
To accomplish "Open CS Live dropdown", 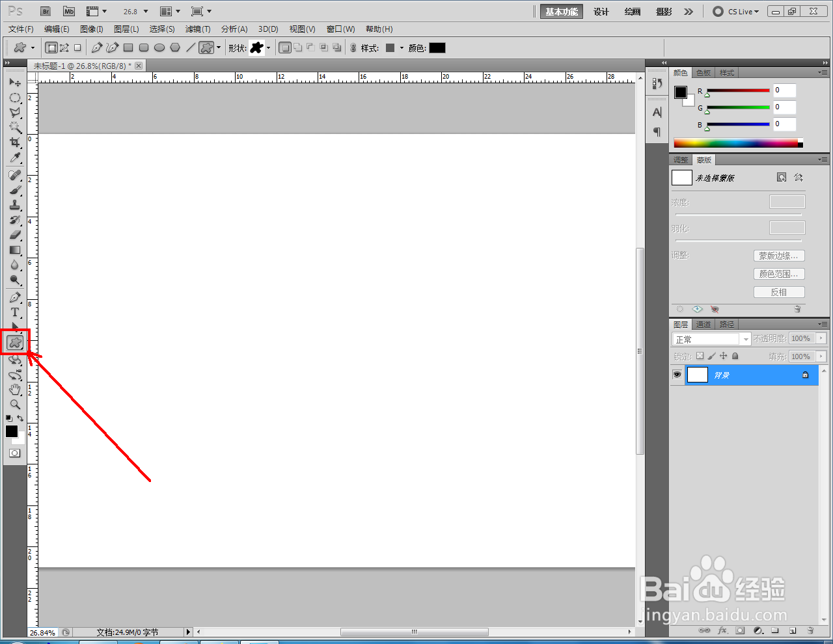I will 737,12.
